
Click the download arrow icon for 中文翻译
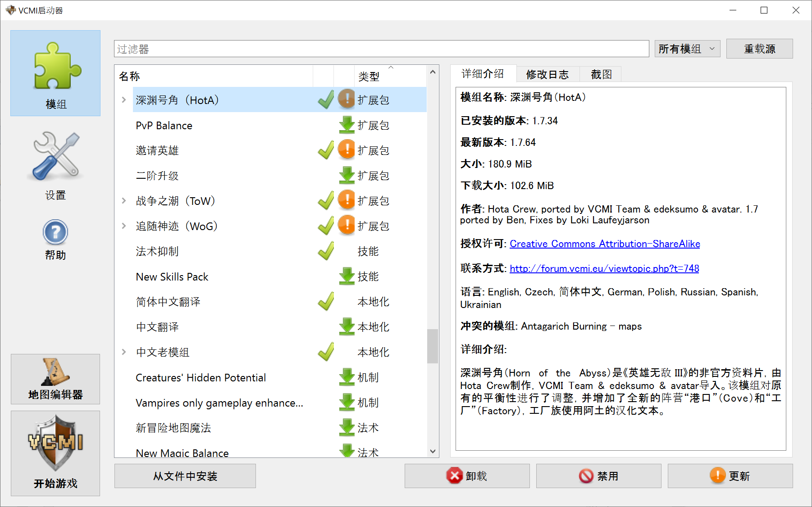pyautogui.click(x=347, y=326)
